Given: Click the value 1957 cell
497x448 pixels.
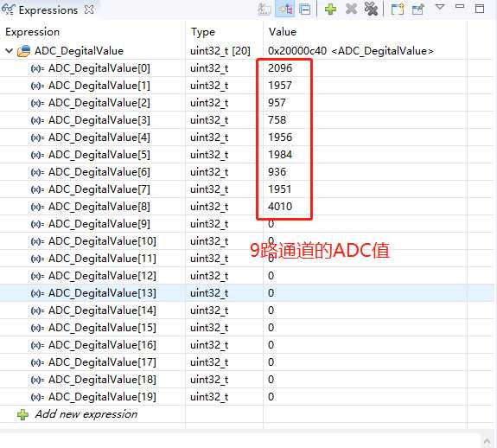Looking at the screenshot, I should pos(280,86).
